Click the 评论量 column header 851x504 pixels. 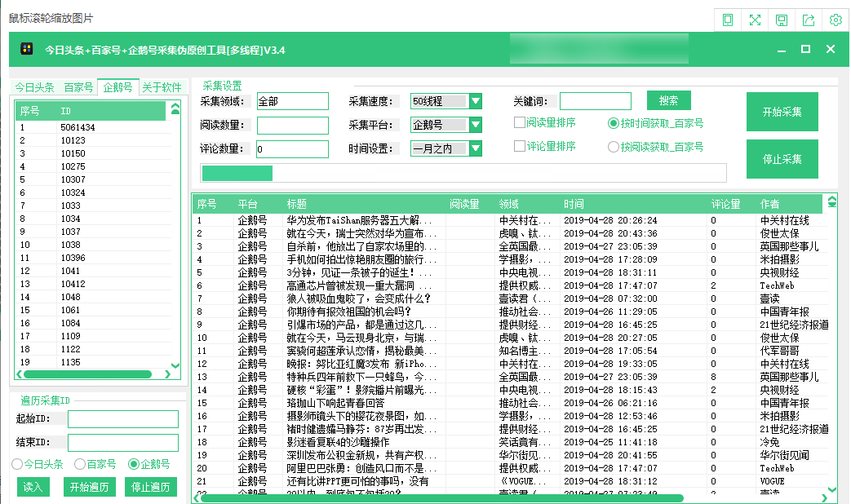725,204
